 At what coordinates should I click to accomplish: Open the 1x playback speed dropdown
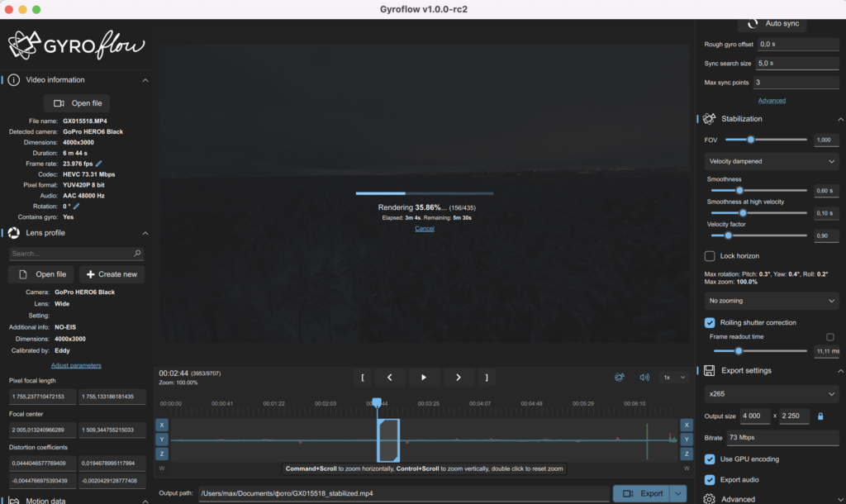[674, 378]
